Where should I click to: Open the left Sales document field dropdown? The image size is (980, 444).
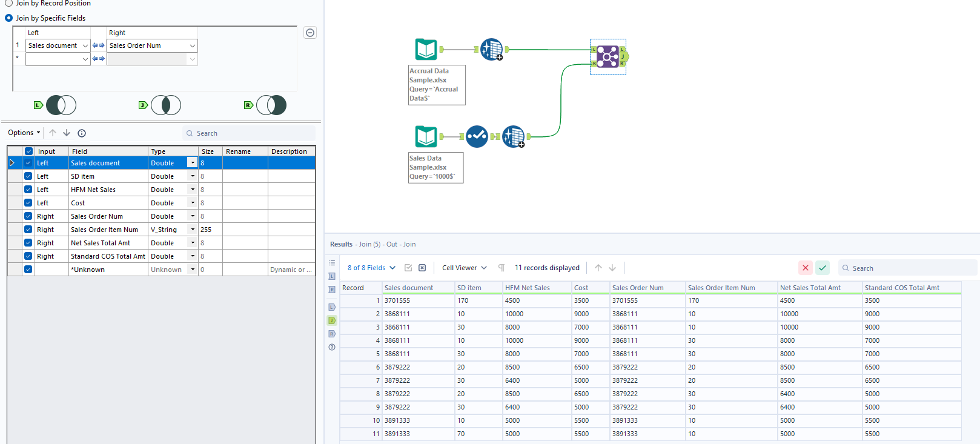tap(85, 45)
